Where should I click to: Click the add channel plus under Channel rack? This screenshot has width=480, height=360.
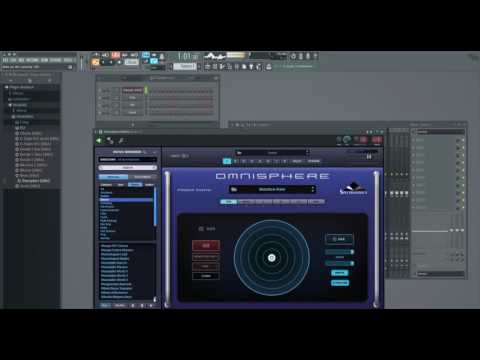(133, 124)
